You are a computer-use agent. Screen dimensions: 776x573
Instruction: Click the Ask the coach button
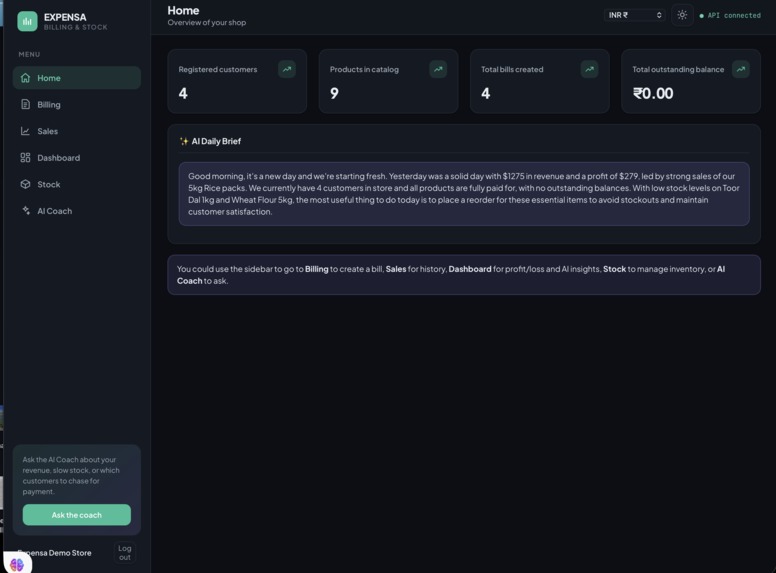click(x=77, y=515)
